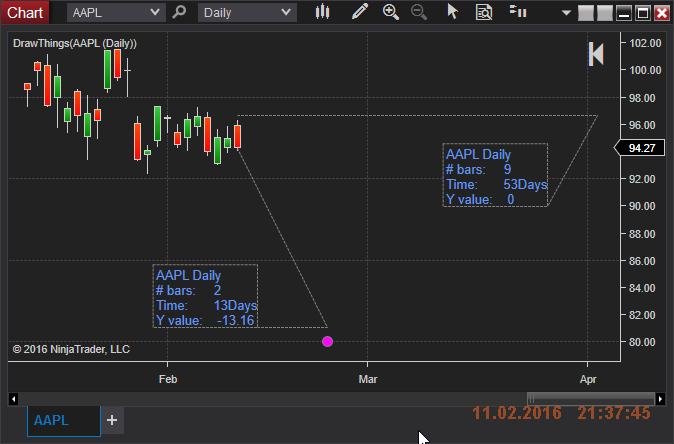This screenshot has height=444, width=674.
Task: Click the 102.00 price axis label
Action: [645, 43]
